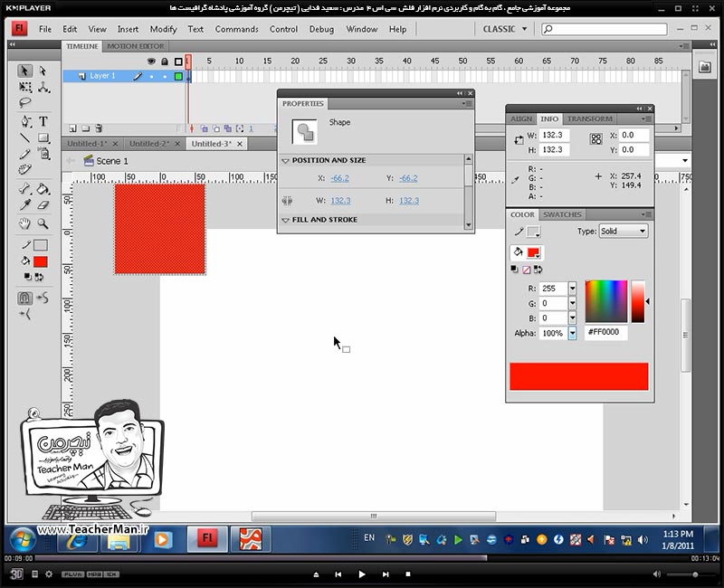Click the New Layer icon in timeline
The image size is (724, 588).
click(72, 128)
